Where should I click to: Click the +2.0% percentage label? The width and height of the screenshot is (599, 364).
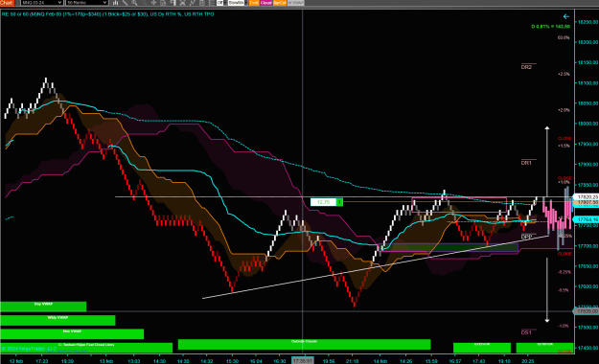tap(564, 110)
